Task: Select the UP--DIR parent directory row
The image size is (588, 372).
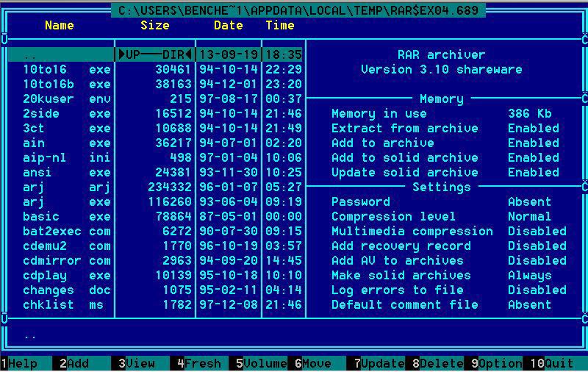Action: click(x=155, y=54)
